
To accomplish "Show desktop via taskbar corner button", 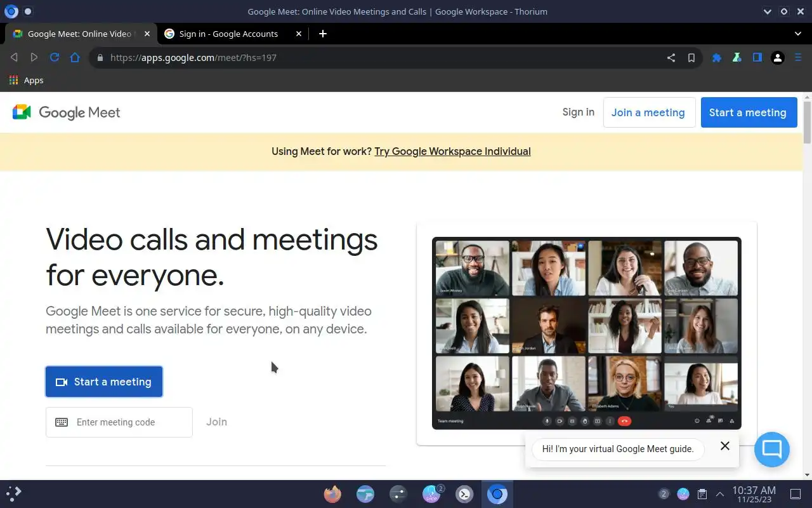I will coord(796,493).
